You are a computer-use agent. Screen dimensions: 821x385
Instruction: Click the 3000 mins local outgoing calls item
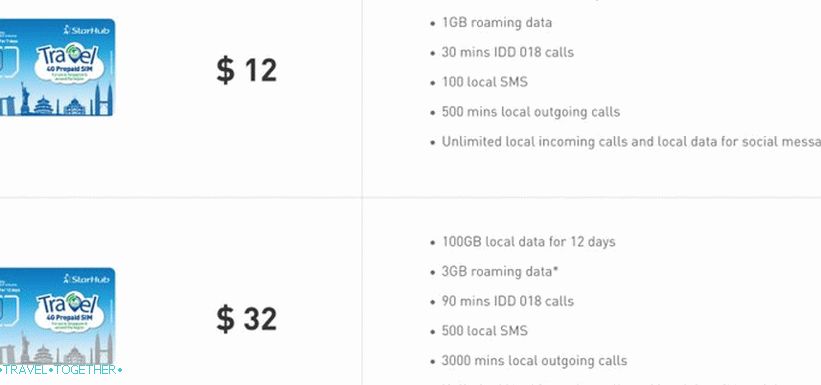point(534,361)
